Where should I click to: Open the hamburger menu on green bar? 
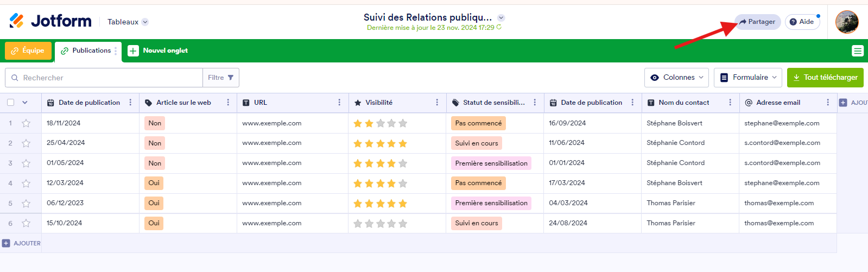pyautogui.click(x=858, y=51)
